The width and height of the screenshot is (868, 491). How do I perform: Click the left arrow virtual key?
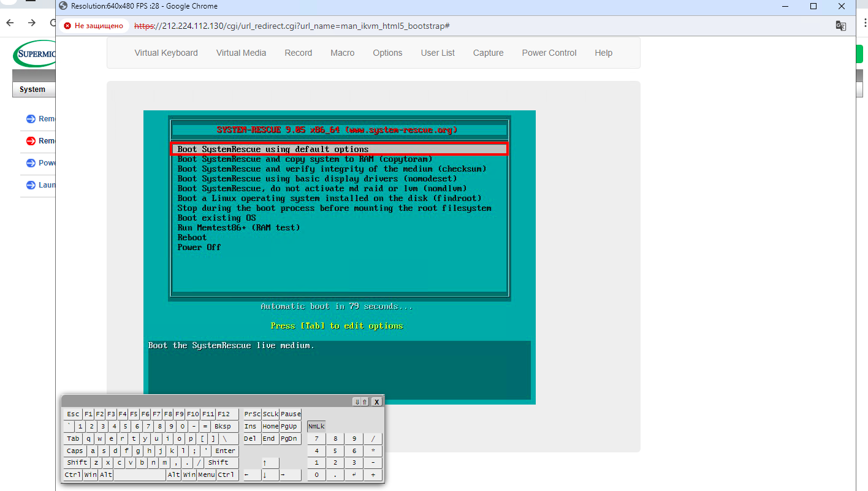pyautogui.click(x=252, y=475)
